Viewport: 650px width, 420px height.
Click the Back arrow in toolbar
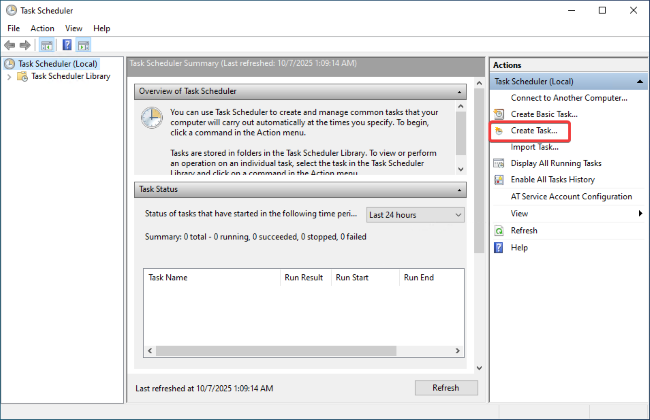[x=11, y=45]
